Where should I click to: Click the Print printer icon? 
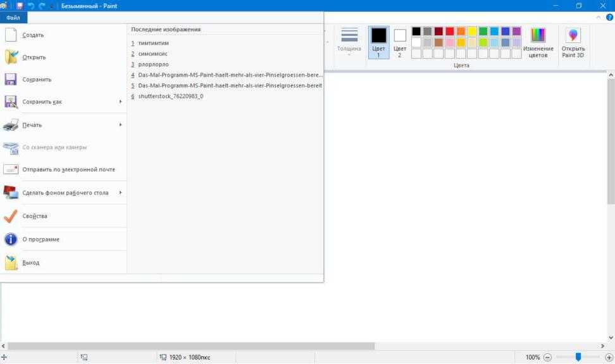(x=11, y=125)
